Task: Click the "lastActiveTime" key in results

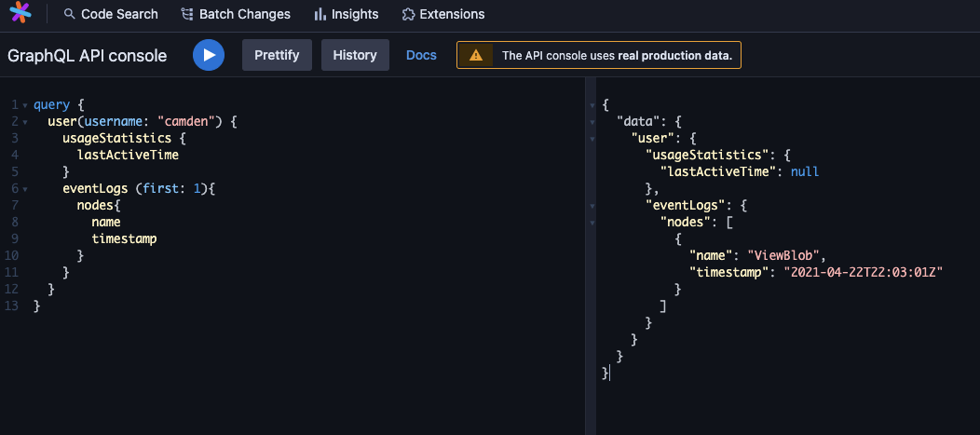Action: coord(717,171)
